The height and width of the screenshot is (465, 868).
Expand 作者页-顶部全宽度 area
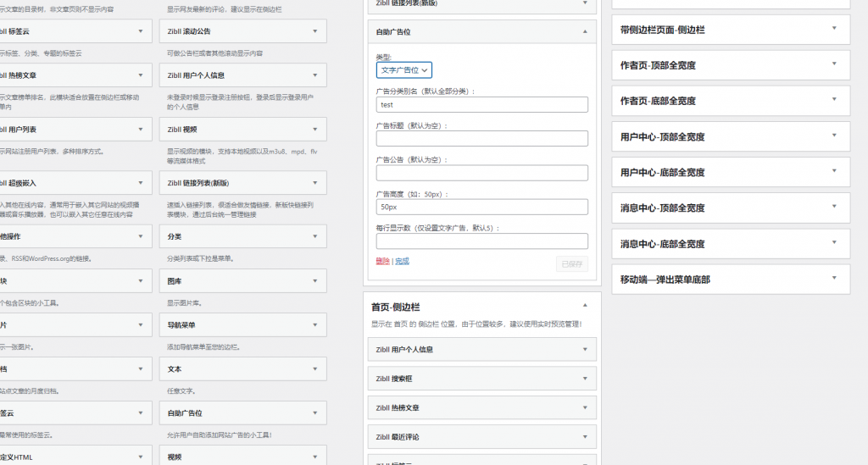pyautogui.click(x=834, y=64)
